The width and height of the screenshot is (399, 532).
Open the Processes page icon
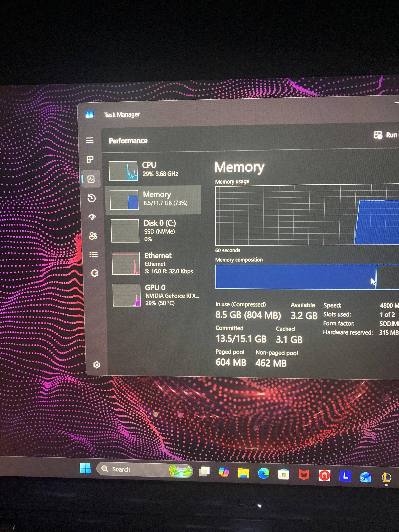coord(90,159)
